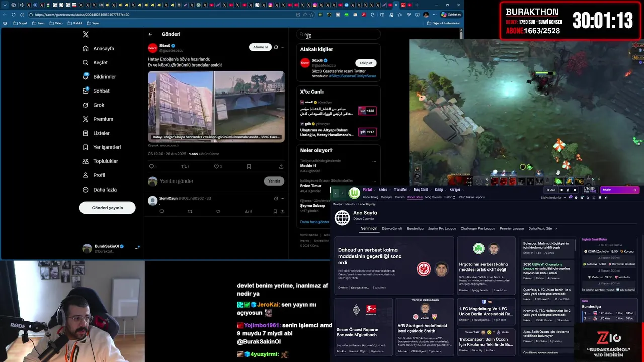Expand Daha Fazla Site dropdown

(542, 229)
